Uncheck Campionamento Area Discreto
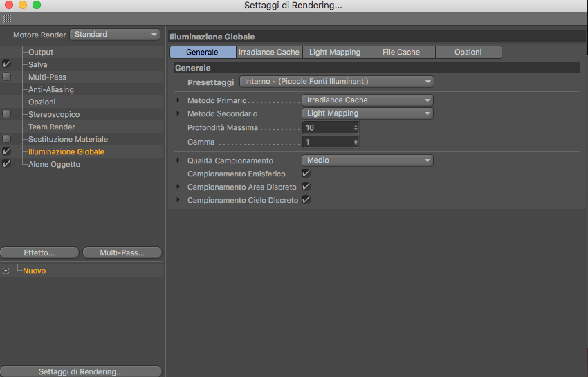 coord(306,187)
